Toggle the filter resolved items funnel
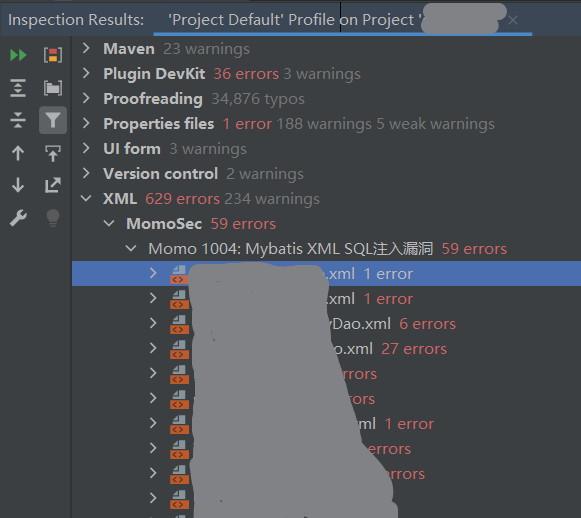The height and width of the screenshot is (518, 581). [x=53, y=120]
